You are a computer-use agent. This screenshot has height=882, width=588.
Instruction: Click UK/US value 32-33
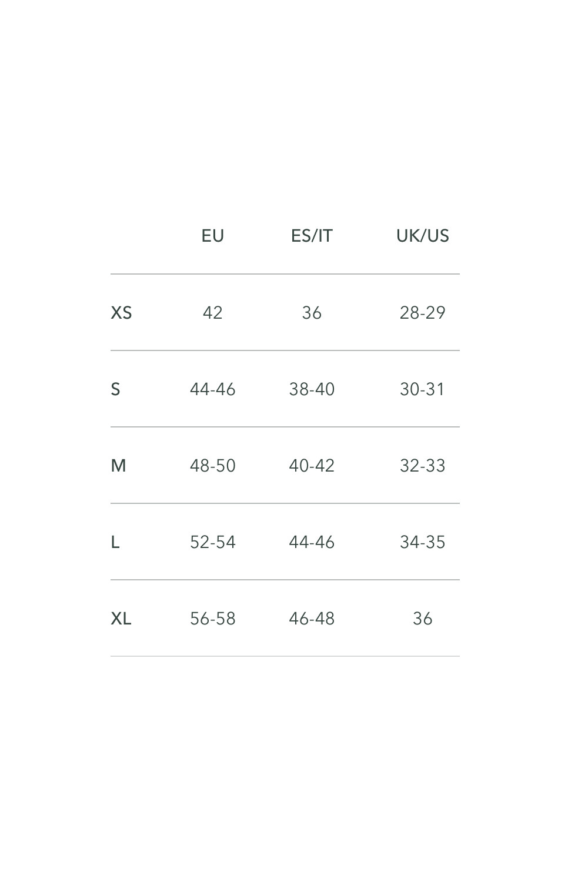[x=422, y=465]
